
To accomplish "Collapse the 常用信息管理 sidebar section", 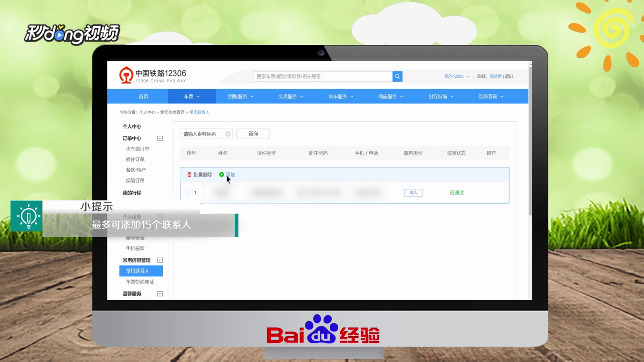I will pyautogui.click(x=160, y=260).
